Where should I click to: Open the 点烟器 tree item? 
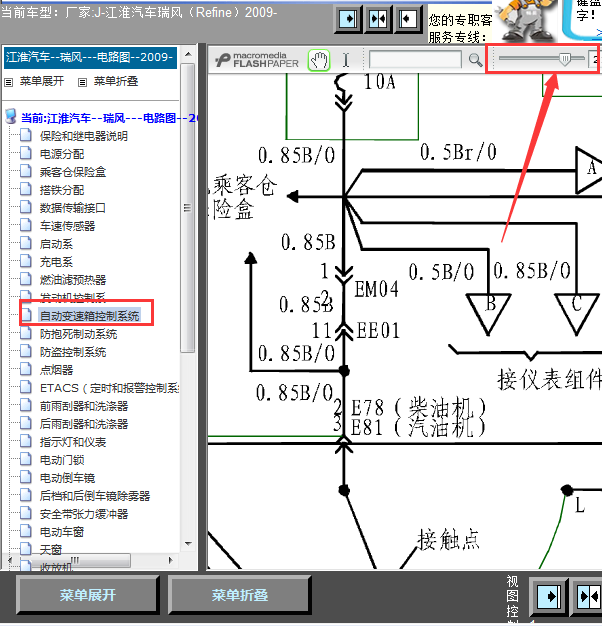coord(56,370)
